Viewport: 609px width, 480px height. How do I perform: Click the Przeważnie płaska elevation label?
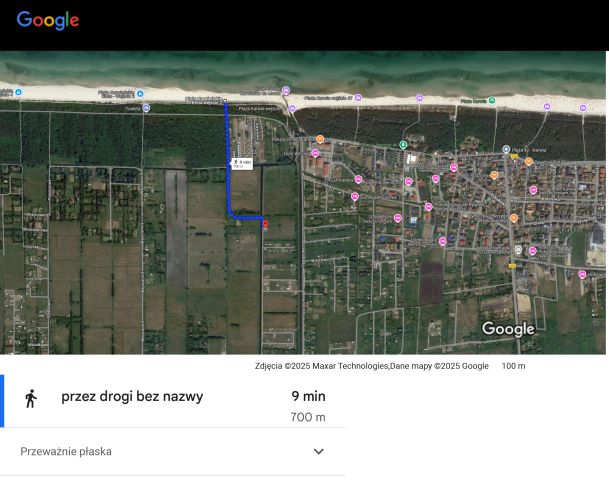pyautogui.click(x=66, y=452)
